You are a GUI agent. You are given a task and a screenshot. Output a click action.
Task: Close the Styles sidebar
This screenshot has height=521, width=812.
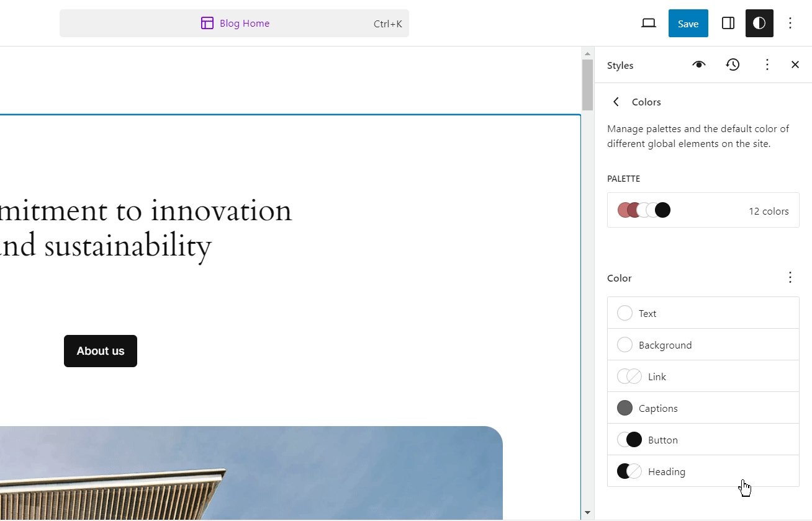[x=795, y=65]
